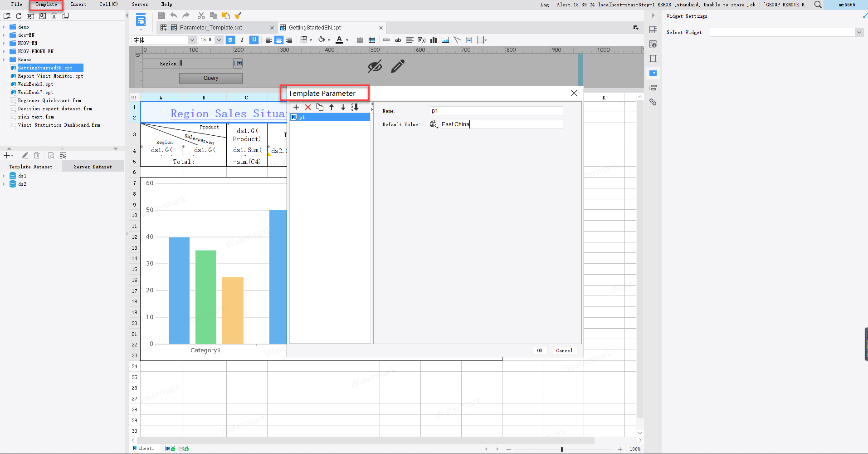Add a new template parameter with plus icon
Image resolution: width=868 pixels, height=454 pixels.
[297, 107]
